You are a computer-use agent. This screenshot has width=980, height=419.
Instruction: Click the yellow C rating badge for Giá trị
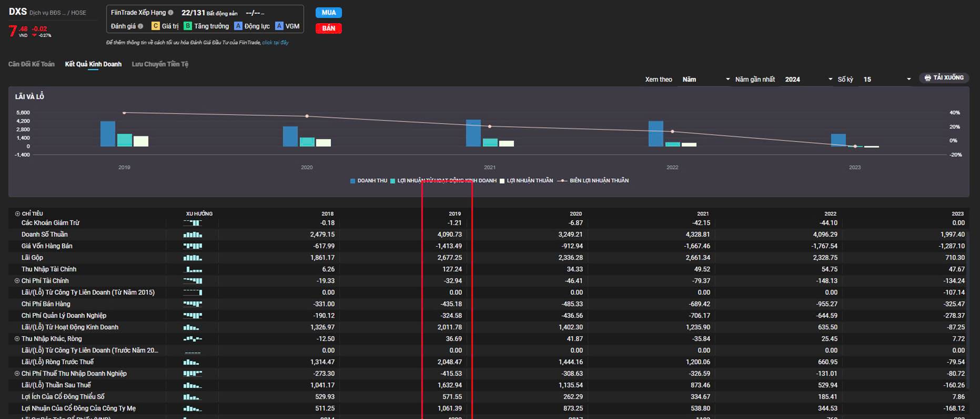coord(155,26)
